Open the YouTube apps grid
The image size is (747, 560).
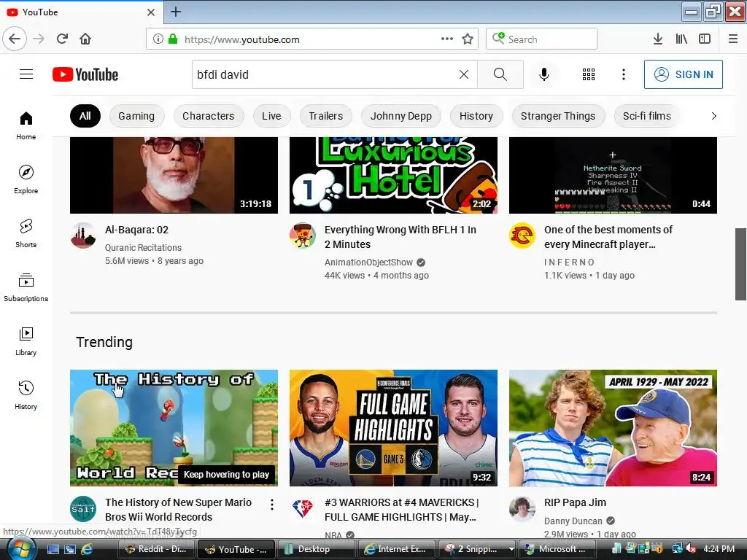[589, 74]
